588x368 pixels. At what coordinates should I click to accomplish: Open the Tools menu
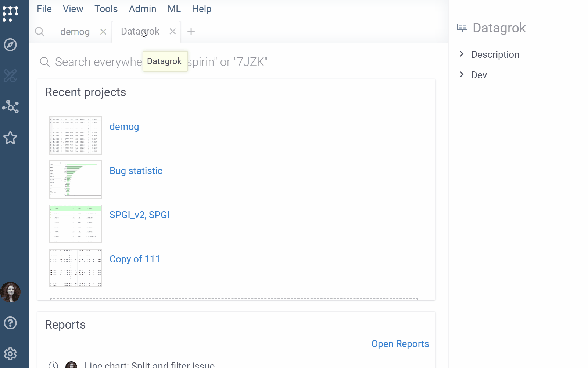(106, 9)
